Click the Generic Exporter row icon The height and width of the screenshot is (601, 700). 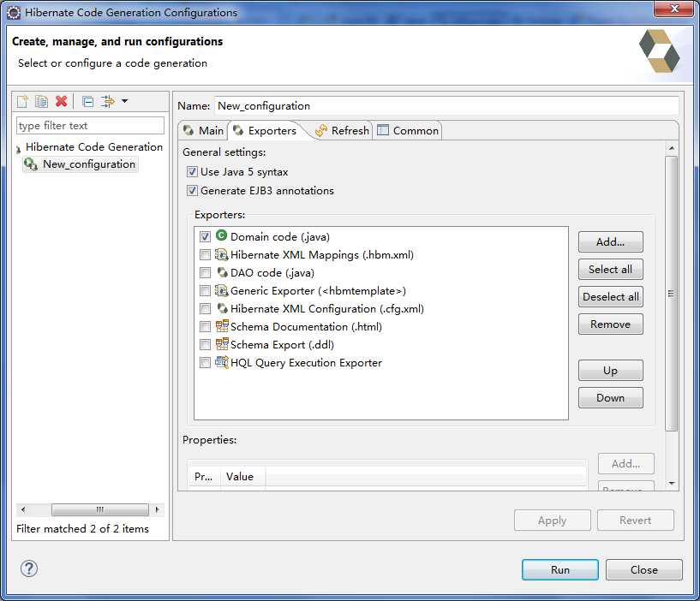(x=221, y=290)
